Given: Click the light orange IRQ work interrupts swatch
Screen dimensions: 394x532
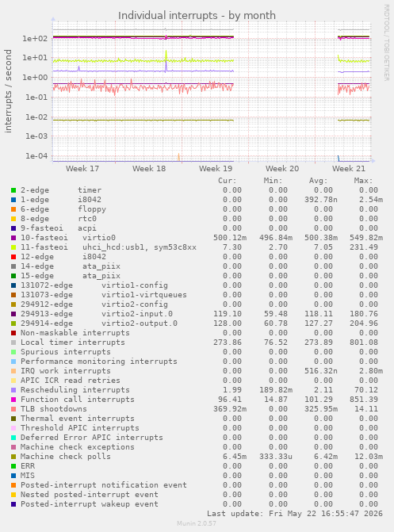Looking at the screenshot, I should pyautogui.click(x=13, y=371).
